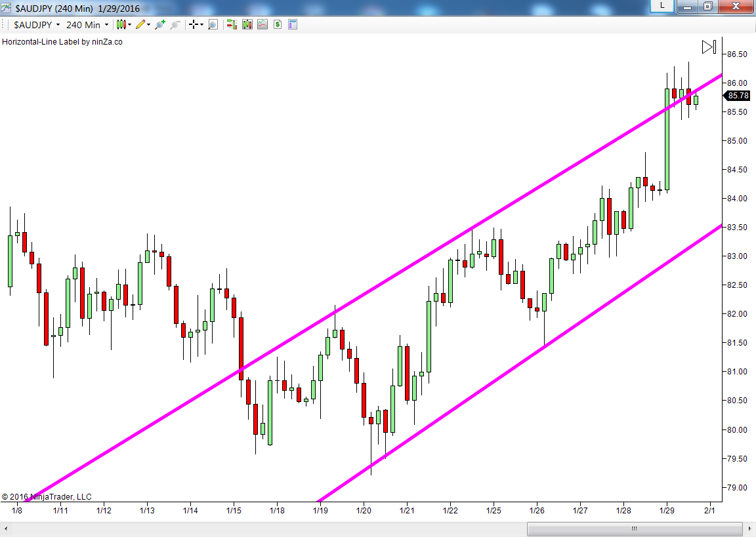
Task: Click the scroll-to-latest-bar arrow icon
Action: coord(709,47)
